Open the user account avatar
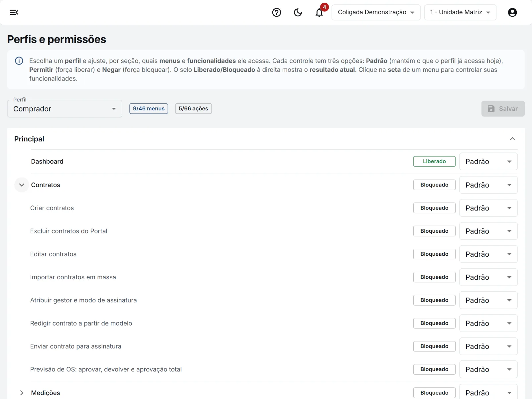Image resolution: width=532 pixels, height=399 pixels. [512, 12]
